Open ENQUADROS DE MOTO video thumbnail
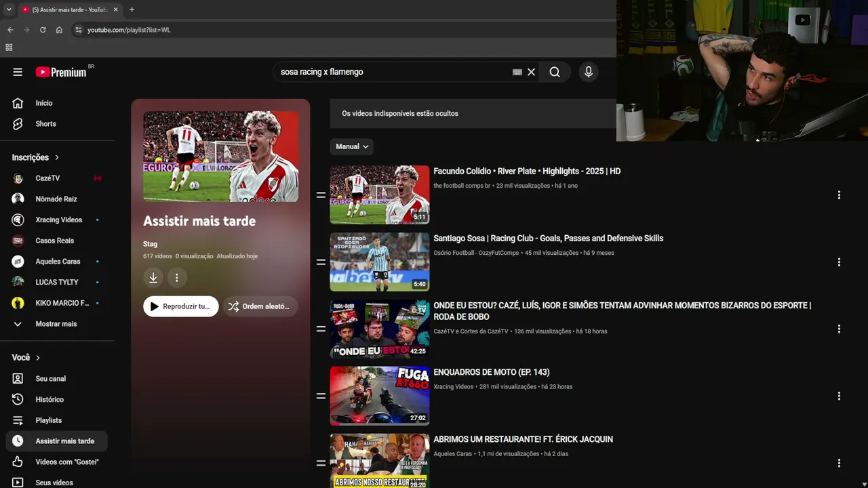Image resolution: width=868 pixels, height=488 pixels. pyautogui.click(x=380, y=396)
